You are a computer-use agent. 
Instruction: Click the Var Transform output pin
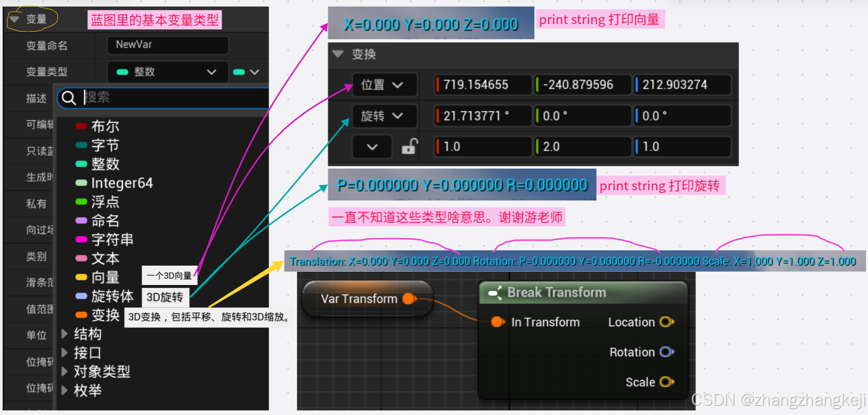point(410,299)
